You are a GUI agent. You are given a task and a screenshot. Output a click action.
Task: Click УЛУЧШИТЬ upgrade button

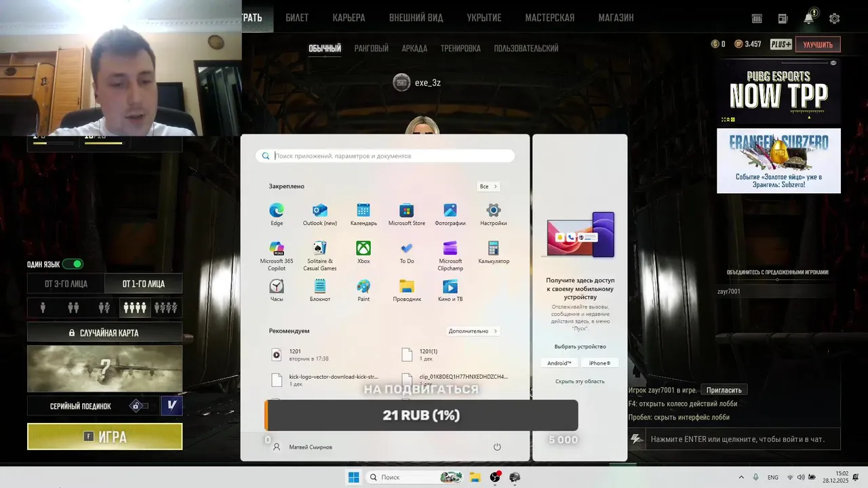tap(818, 45)
